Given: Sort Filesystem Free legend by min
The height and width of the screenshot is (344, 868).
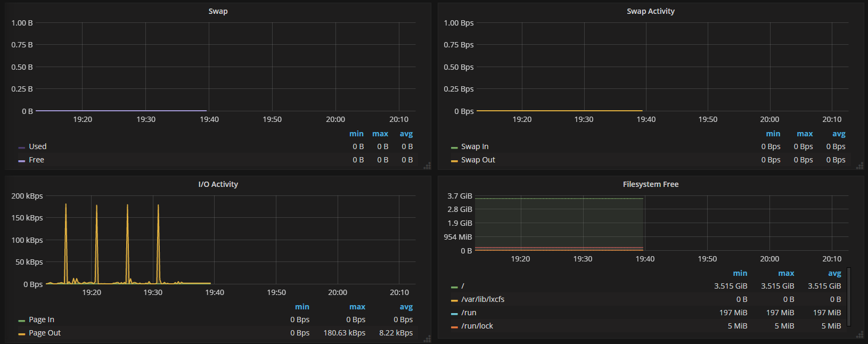Looking at the screenshot, I should (x=740, y=273).
